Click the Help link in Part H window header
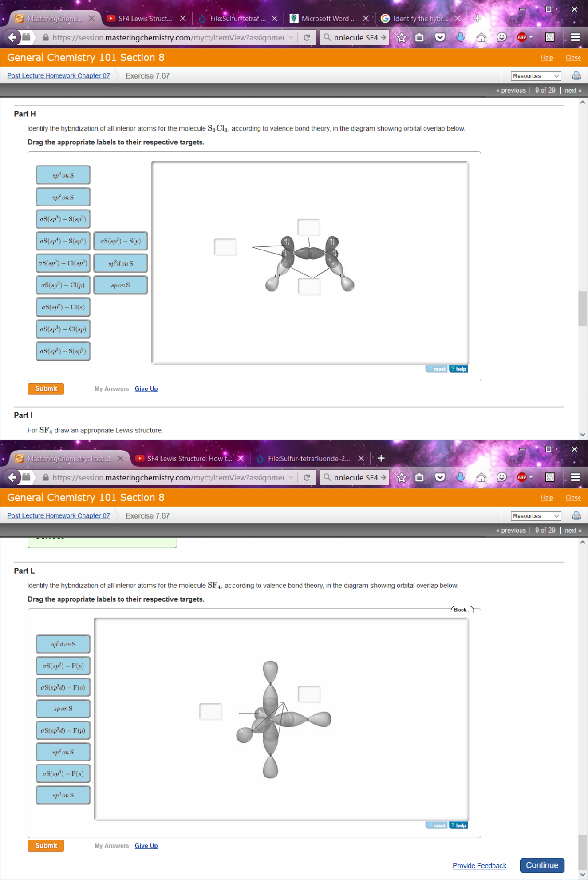This screenshot has height=880, width=588. (547, 58)
